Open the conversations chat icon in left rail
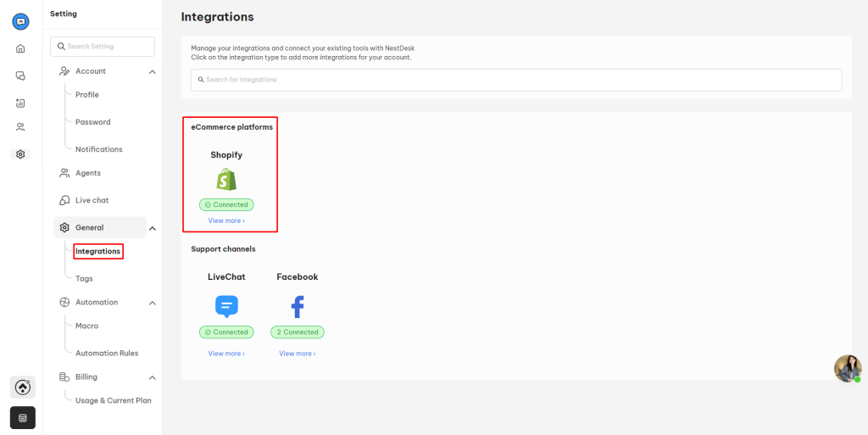This screenshot has width=868, height=435. coord(20,75)
